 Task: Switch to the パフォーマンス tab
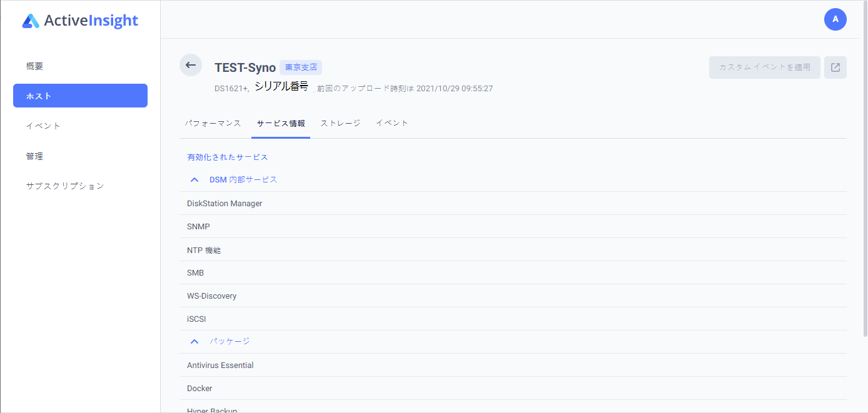coord(213,123)
